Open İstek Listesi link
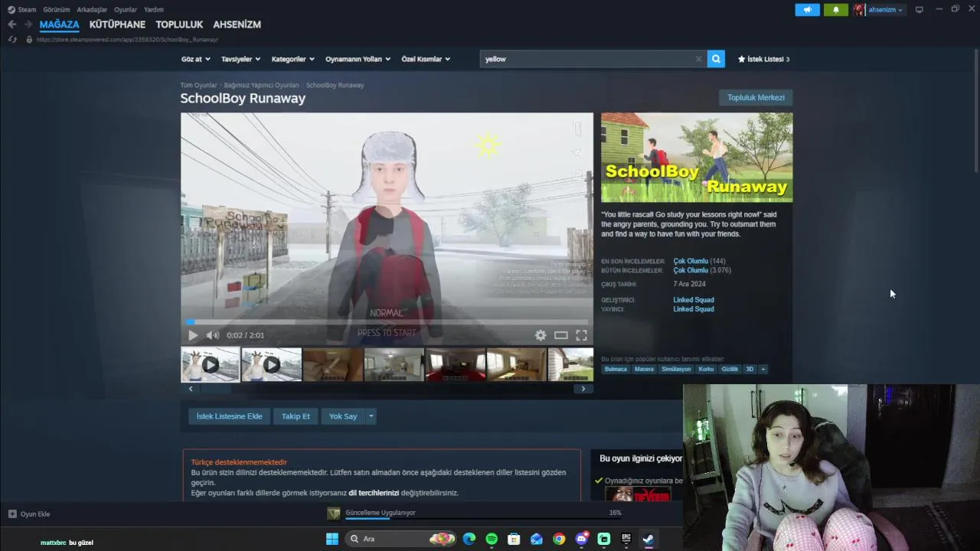This screenshot has height=551, width=980. pos(763,59)
